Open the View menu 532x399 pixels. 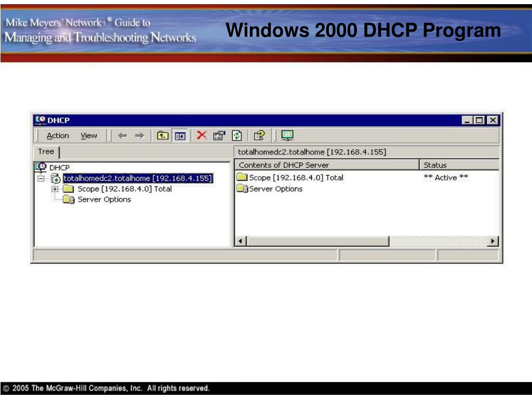click(88, 136)
